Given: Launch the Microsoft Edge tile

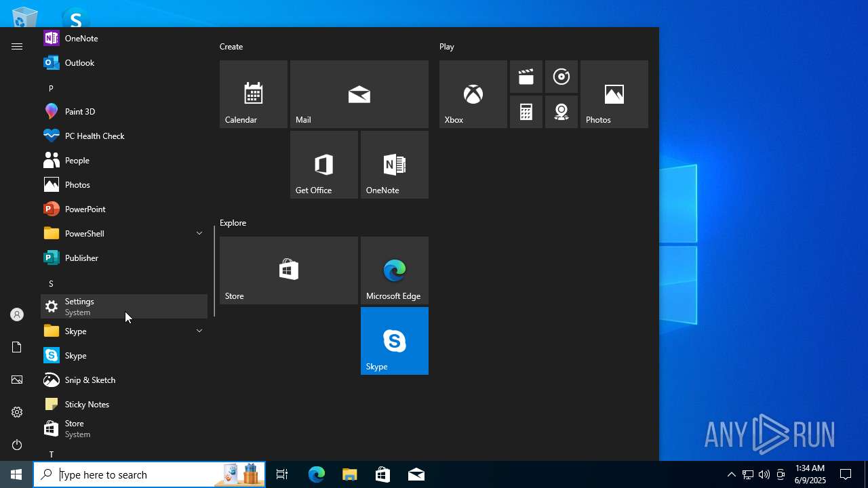Looking at the screenshot, I should pos(395,270).
